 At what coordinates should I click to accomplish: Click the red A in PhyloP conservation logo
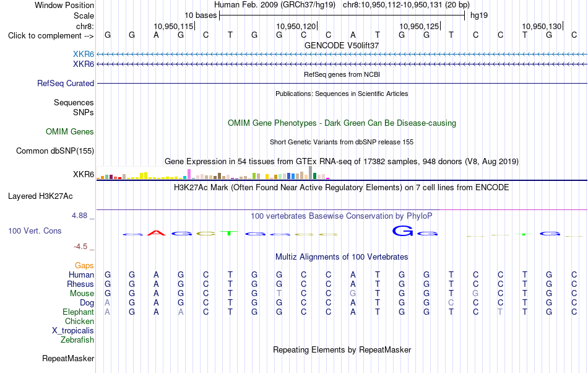[x=157, y=233]
